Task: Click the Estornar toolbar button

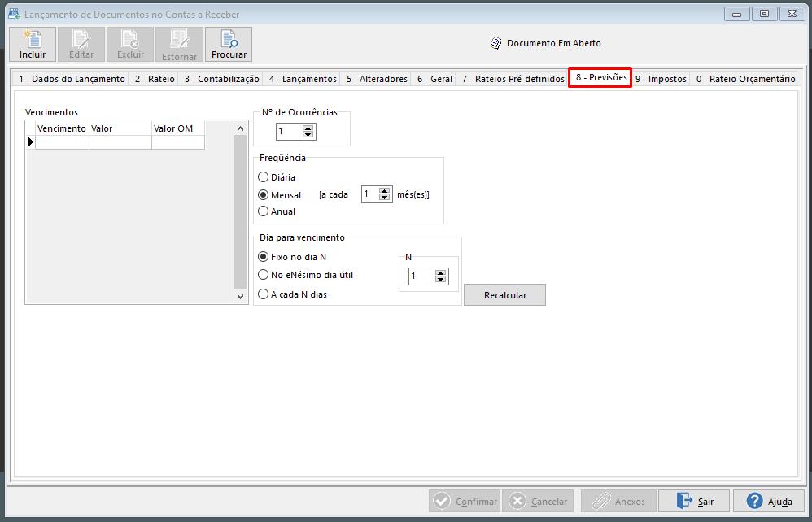Action: 179,45
